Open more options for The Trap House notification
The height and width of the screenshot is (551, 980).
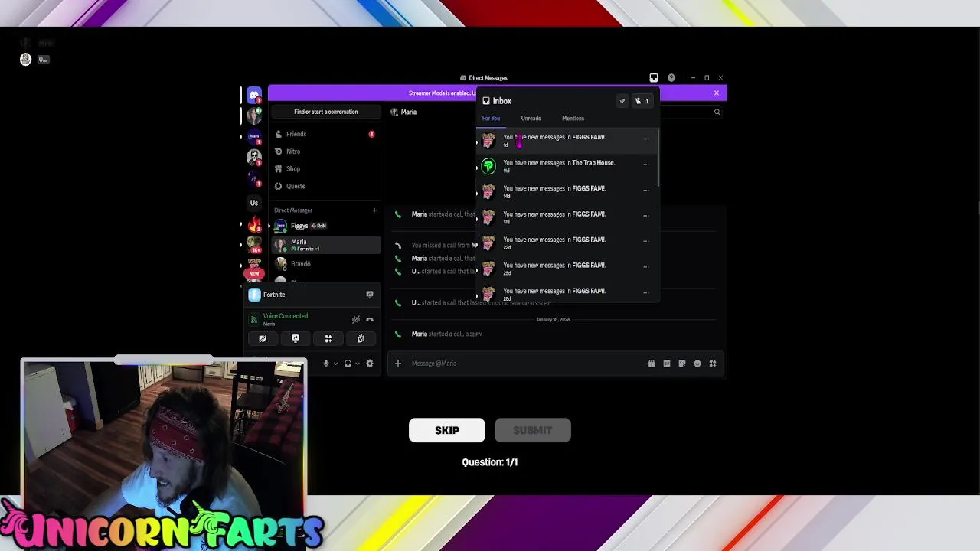click(x=646, y=164)
